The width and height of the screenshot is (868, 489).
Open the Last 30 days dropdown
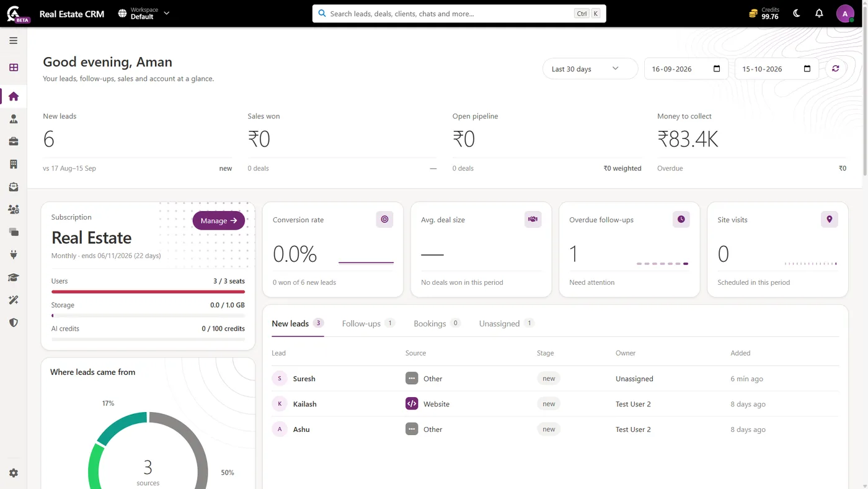pyautogui.click(x=590, y=68)
